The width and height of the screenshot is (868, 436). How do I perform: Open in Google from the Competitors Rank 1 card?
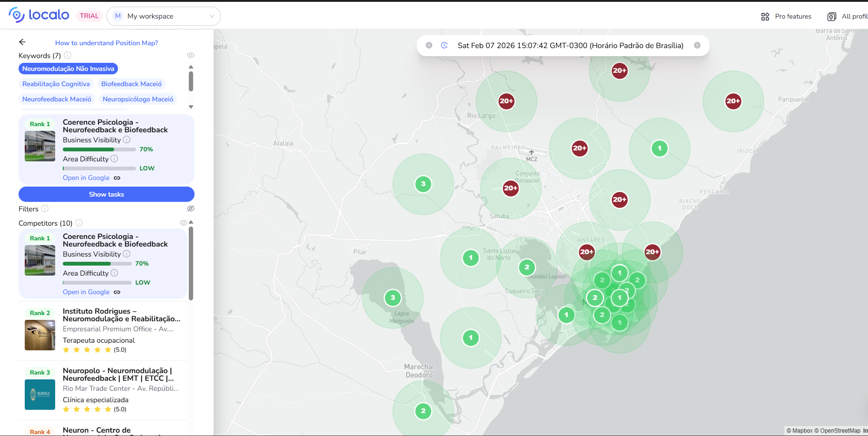point(86,292)
